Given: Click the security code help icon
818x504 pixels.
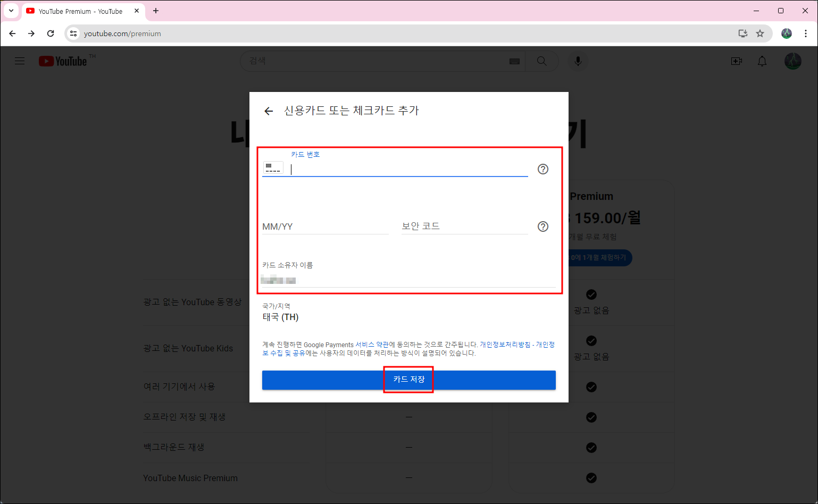Looking at the screenshot, I should [542, 226].
